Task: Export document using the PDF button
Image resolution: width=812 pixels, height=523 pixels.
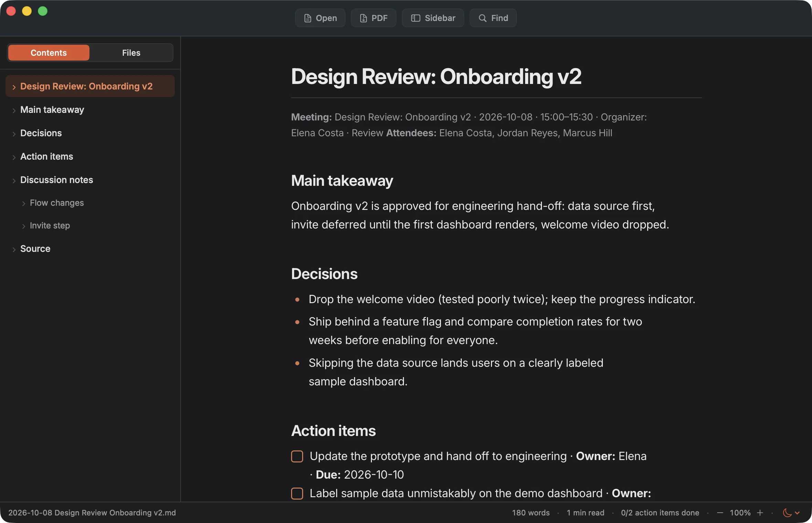Action: [x=373, y=18]
